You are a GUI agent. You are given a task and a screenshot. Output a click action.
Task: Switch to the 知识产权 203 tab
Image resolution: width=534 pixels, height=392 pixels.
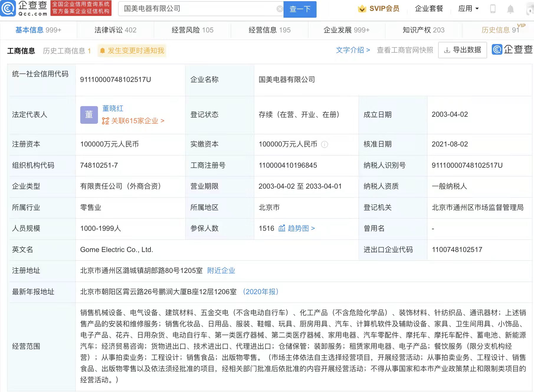coord(423,30)
